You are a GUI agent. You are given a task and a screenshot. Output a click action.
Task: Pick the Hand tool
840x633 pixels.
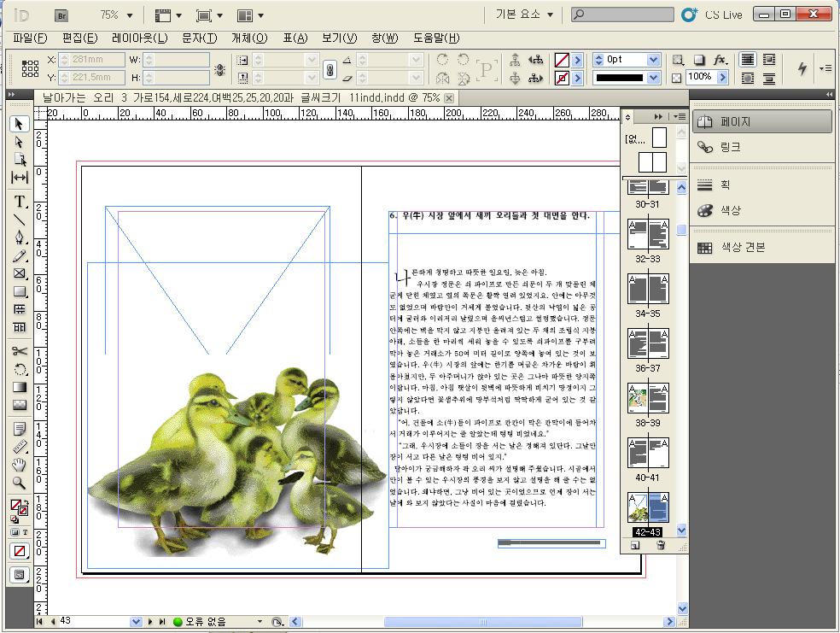click(20, 465)
